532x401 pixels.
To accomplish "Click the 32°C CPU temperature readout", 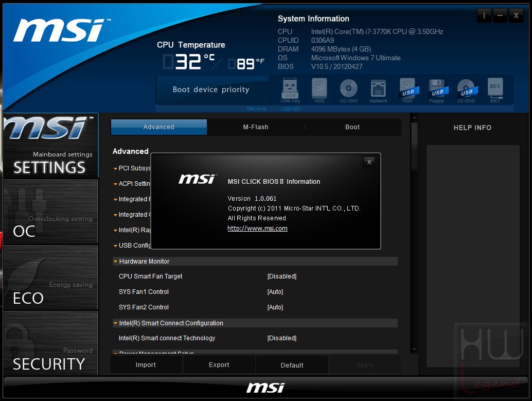I will tap(189, 62).
